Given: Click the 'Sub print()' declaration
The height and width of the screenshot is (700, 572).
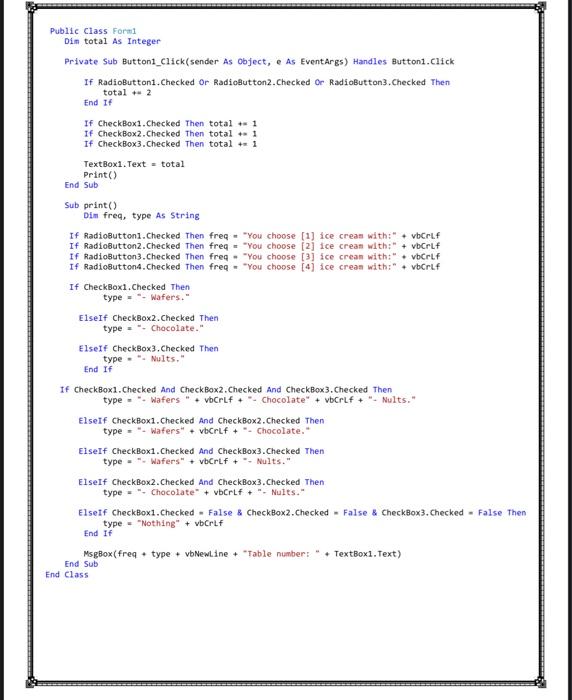Looking at the screenshot, I should click(x=91, y=205).
